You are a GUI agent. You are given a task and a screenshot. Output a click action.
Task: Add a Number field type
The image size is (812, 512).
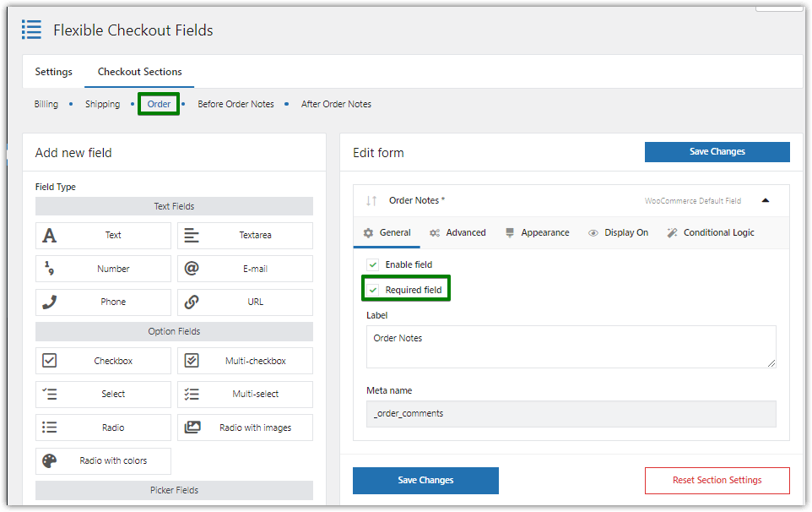coord(103,269)
